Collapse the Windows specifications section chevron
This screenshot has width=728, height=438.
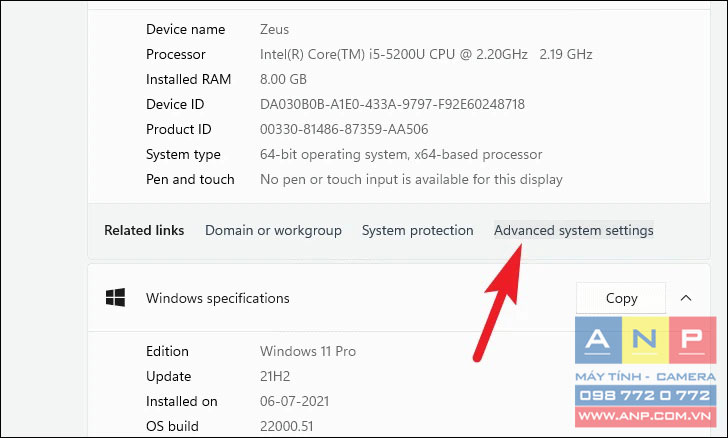(686, 298)
